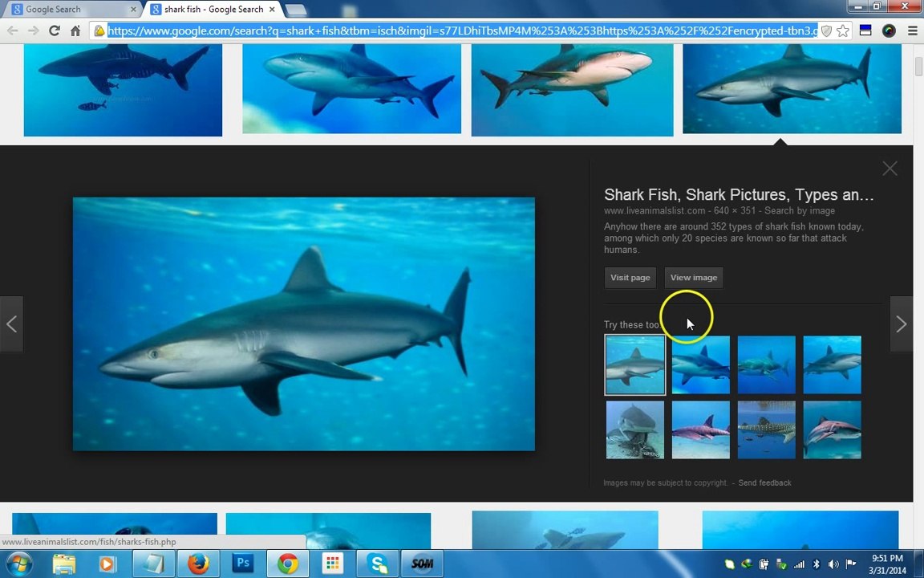Screen dimensions: 924x578
Task: Select the second shark thumbnail in Try these too top row
Action: (701, 364)
